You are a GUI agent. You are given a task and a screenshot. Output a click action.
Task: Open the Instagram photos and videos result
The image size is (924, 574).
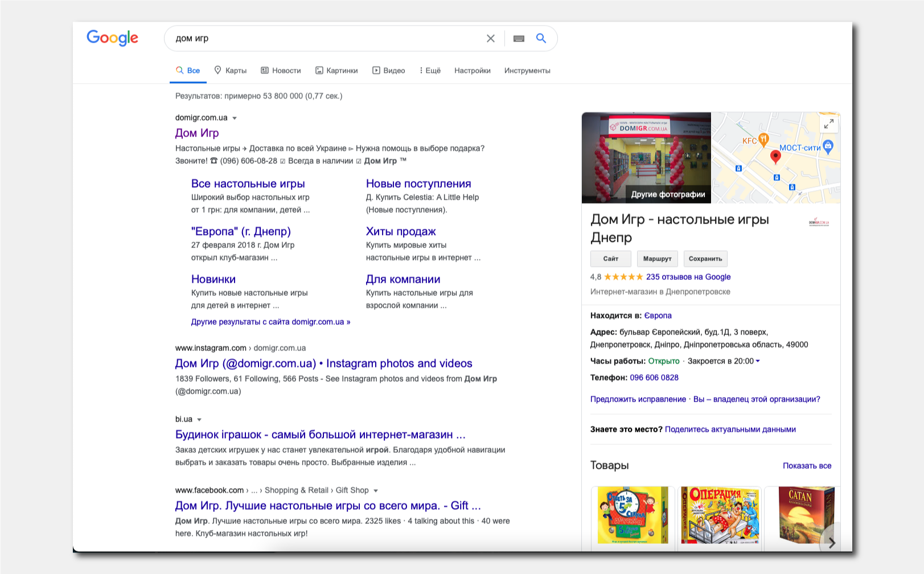(x=324, y=364)
